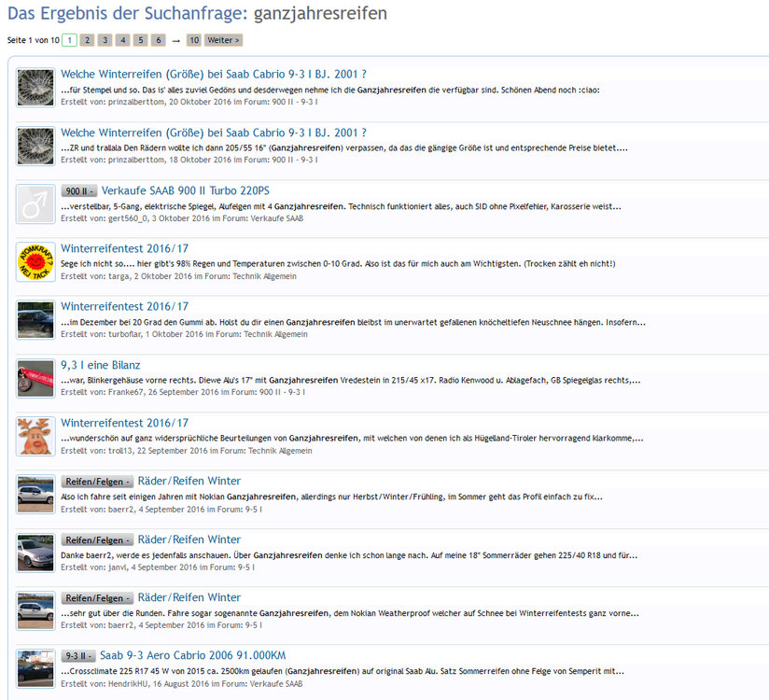This screenshot has height=700, width=769.
Task: Open Verkaufe SAAB 900 II Turbo 220PS thread
Action: pyautogui.click(x=186, y=190)
